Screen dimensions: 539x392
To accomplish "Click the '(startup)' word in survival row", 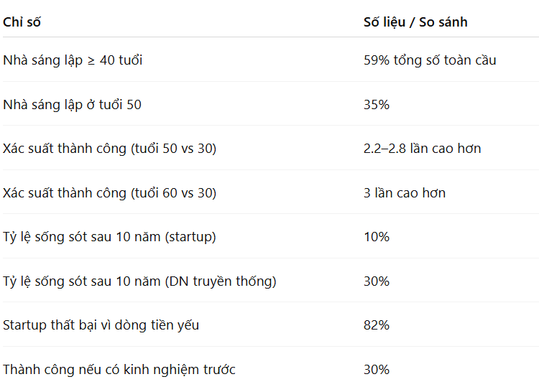I will pos(190,237).
